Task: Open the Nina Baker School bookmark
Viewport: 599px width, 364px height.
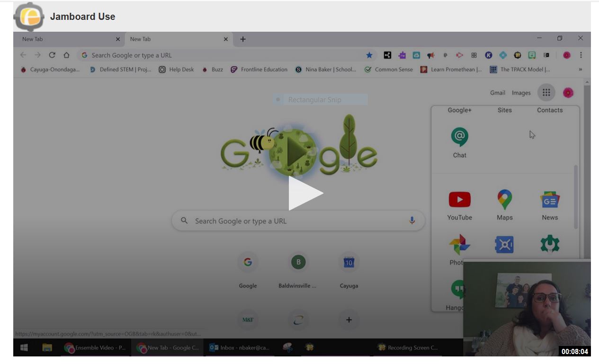Action: pyautogui.click(x=326, y=70)
